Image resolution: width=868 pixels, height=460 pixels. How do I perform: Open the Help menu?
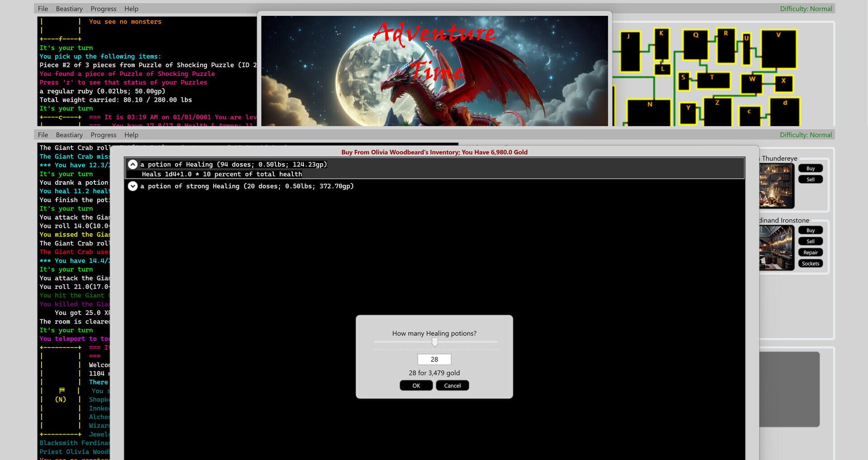(131, 135)
